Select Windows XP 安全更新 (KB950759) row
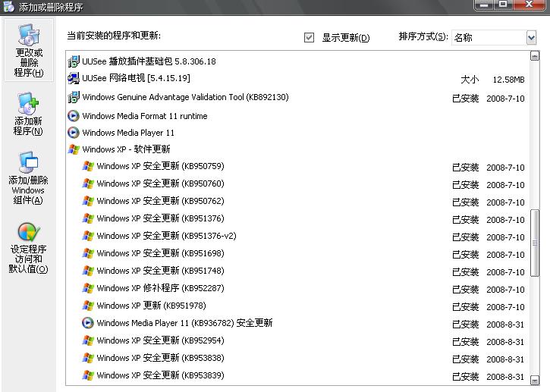Viewport: 550px width, 392px height. coord(297,166)
